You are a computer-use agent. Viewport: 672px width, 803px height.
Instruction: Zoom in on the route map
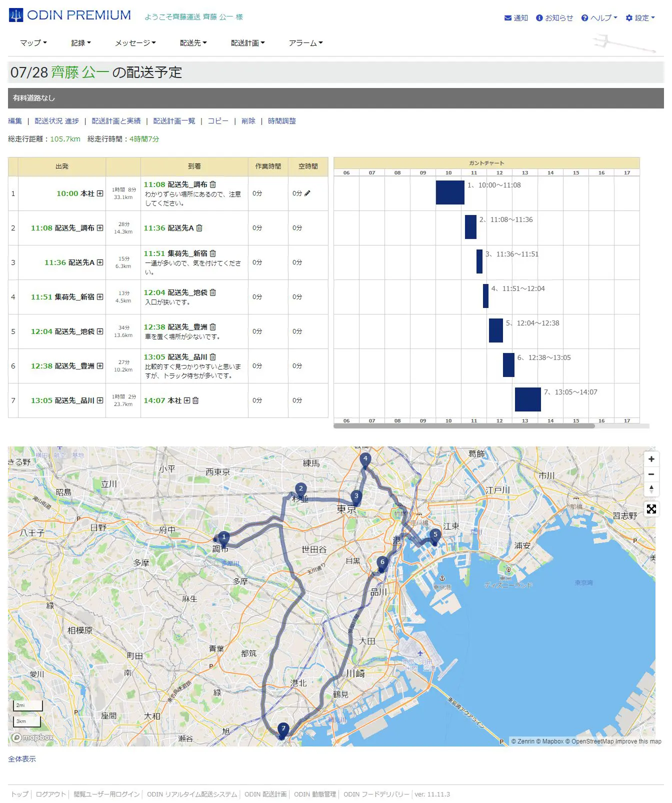651,459
